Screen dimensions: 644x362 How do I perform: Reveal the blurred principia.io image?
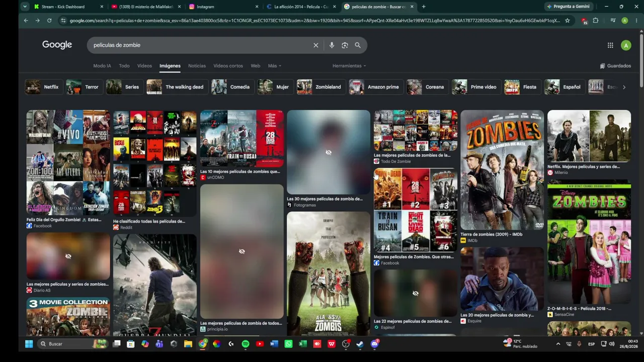(242, 251)
